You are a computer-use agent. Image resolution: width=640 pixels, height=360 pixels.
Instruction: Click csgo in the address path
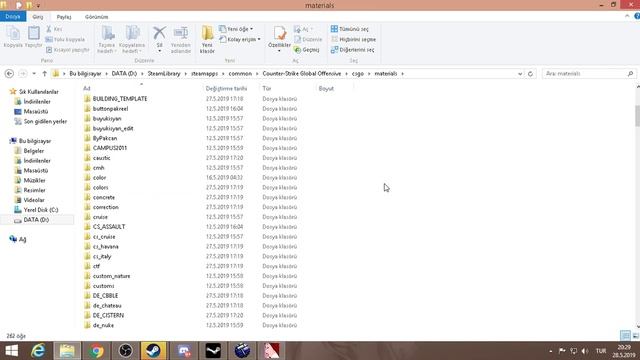pyautogui.click(x=358, y=74)
